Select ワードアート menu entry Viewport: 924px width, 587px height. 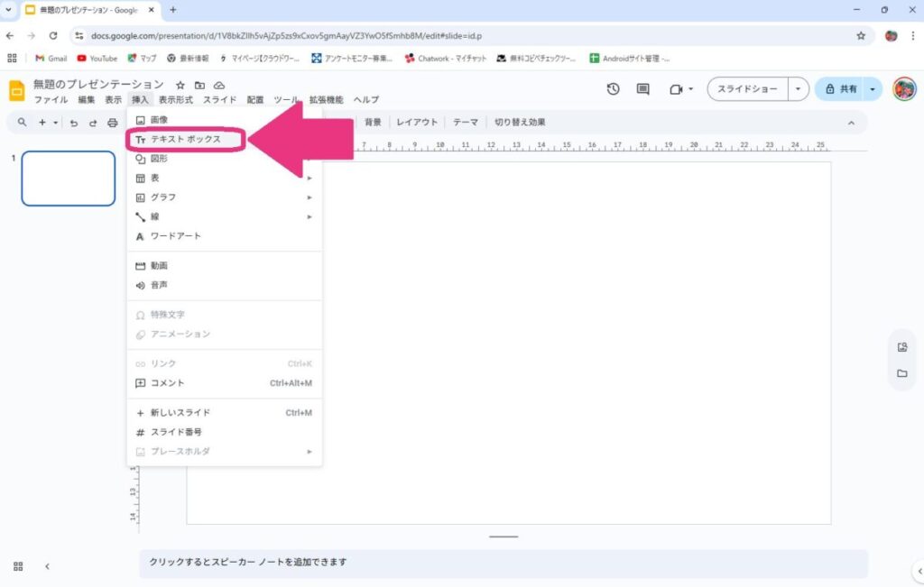[x=224, y=236]
